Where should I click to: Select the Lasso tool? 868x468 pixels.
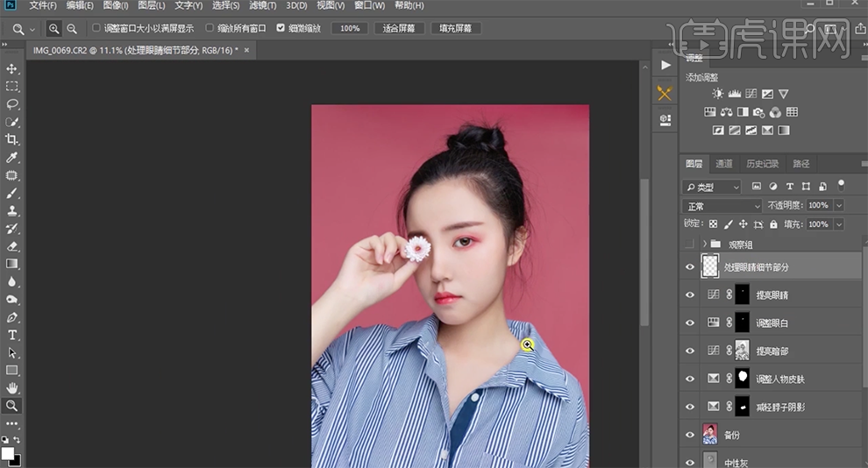coord(12,104)
